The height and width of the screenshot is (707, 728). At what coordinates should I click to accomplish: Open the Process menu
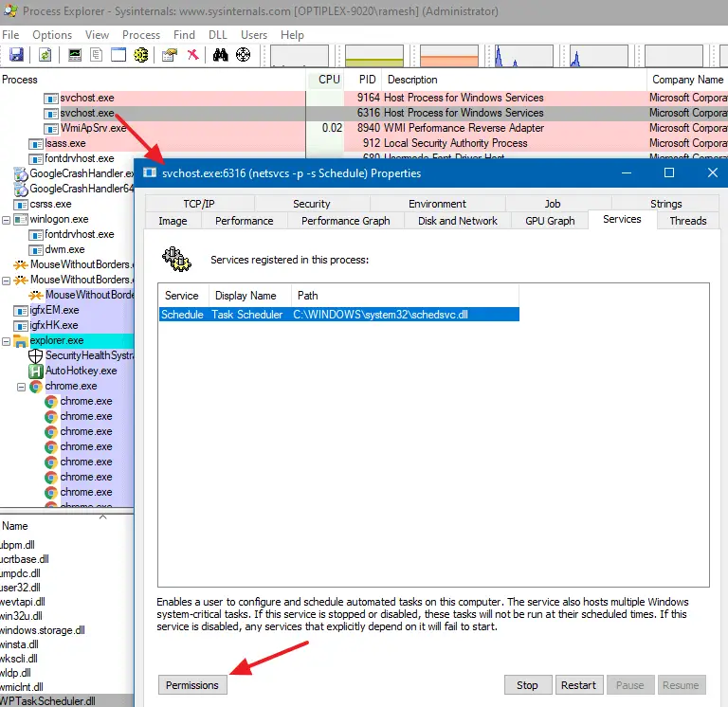pyautogui.click(x=141, y=35)
